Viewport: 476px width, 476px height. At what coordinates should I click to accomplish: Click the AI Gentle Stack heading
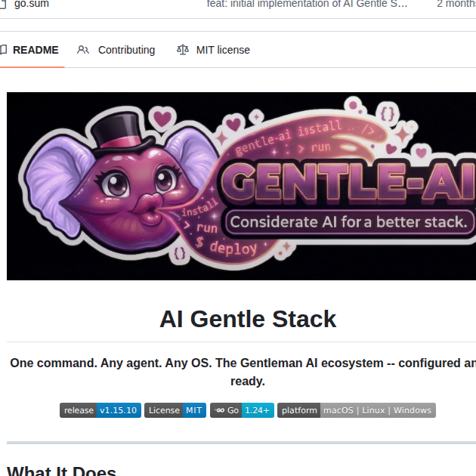[248, 319]
